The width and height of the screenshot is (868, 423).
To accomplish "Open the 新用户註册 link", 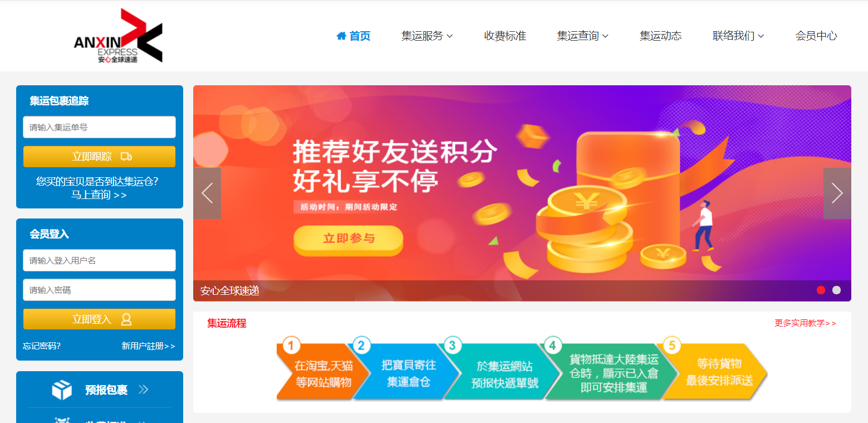I will tap(148, 346).
